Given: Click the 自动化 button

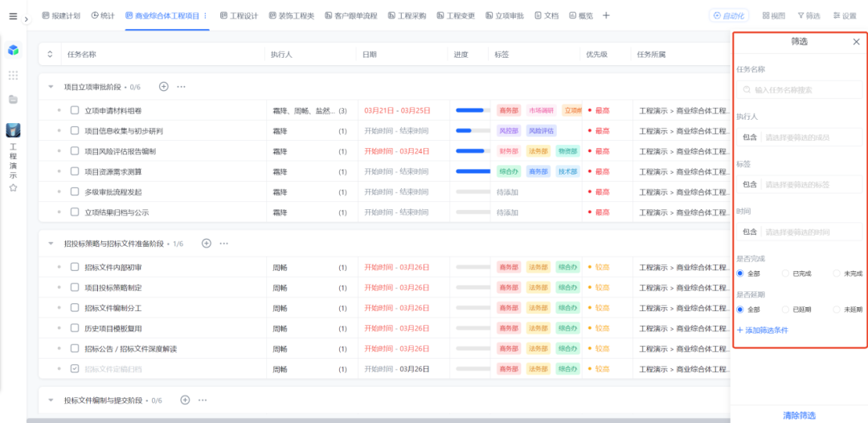Looking at the screenshot, I should point(729,16).
